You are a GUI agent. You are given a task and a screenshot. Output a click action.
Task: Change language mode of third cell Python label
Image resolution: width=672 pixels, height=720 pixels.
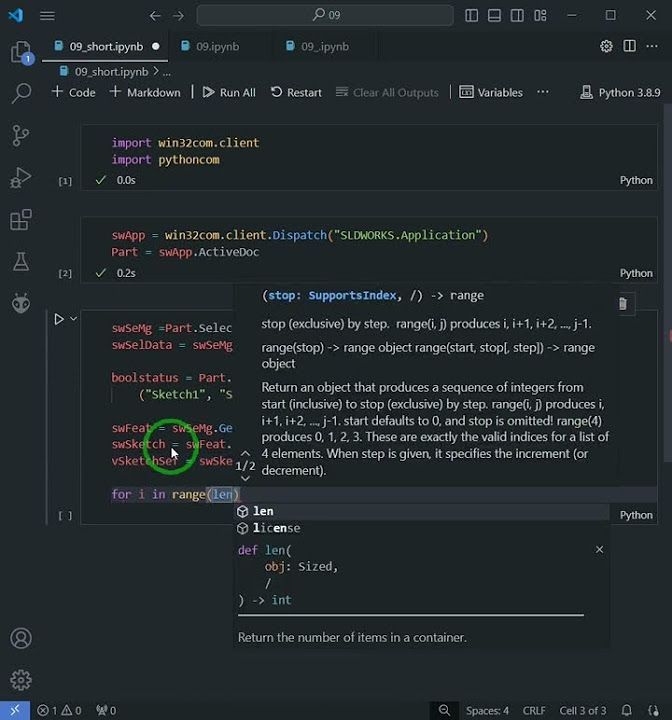636,515
